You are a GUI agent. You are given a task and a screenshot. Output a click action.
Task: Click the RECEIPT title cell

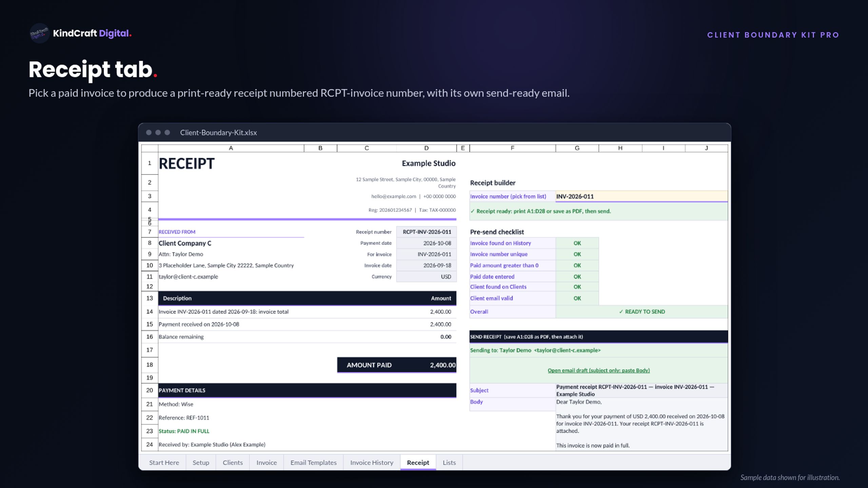coord(186,164)
